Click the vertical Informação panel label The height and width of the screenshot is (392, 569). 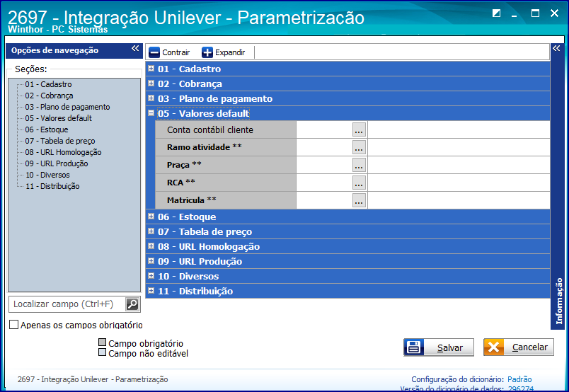[559, 301]
